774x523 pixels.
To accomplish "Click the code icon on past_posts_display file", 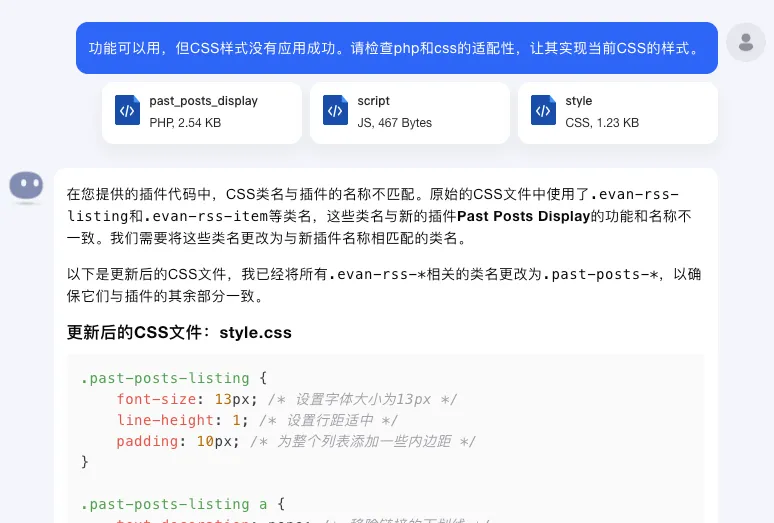I will click(127, 111).
